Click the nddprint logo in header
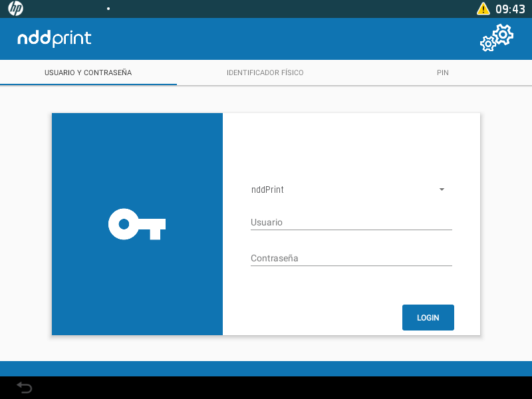532x399 pixels. point(55,39)
